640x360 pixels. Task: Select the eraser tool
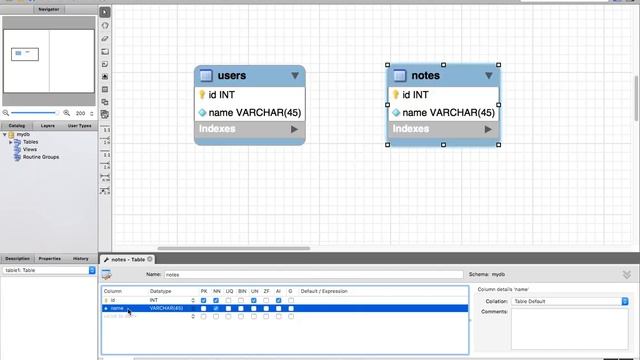(x=105, y=39)
